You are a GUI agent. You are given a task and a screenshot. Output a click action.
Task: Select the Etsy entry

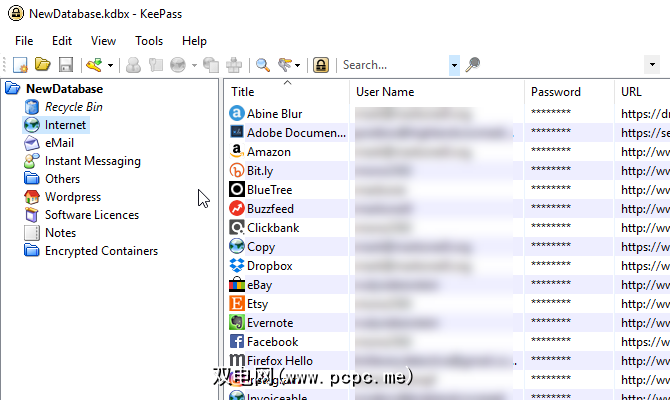click(x=257, y=304)
